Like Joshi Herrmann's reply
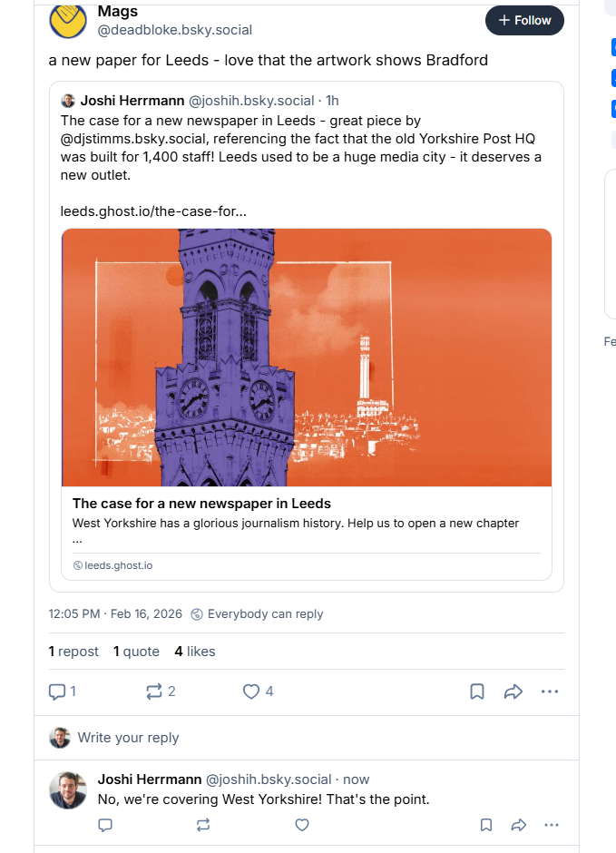This screenshot has height=853, width=616. tap(302, 825)
